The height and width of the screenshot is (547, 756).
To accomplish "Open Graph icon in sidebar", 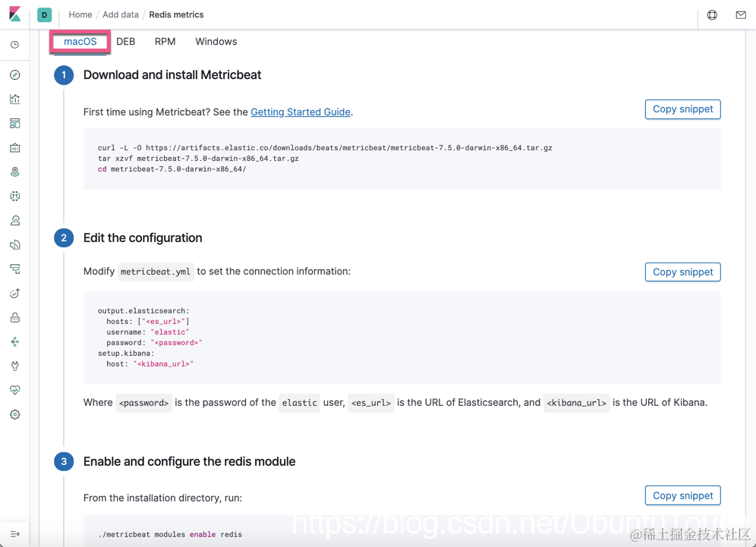I will click(x=15, y=341).
